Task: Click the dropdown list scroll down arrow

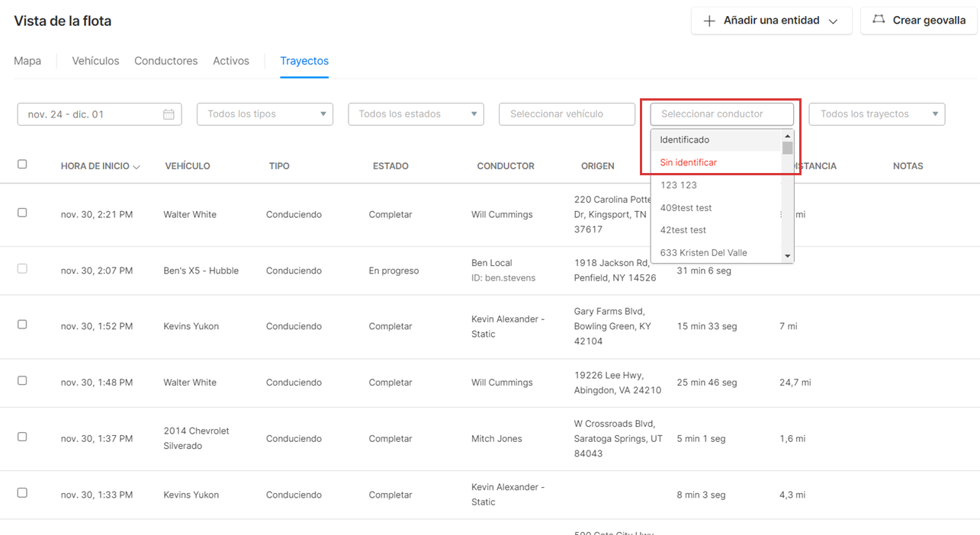Action: [x=788, y=257]
